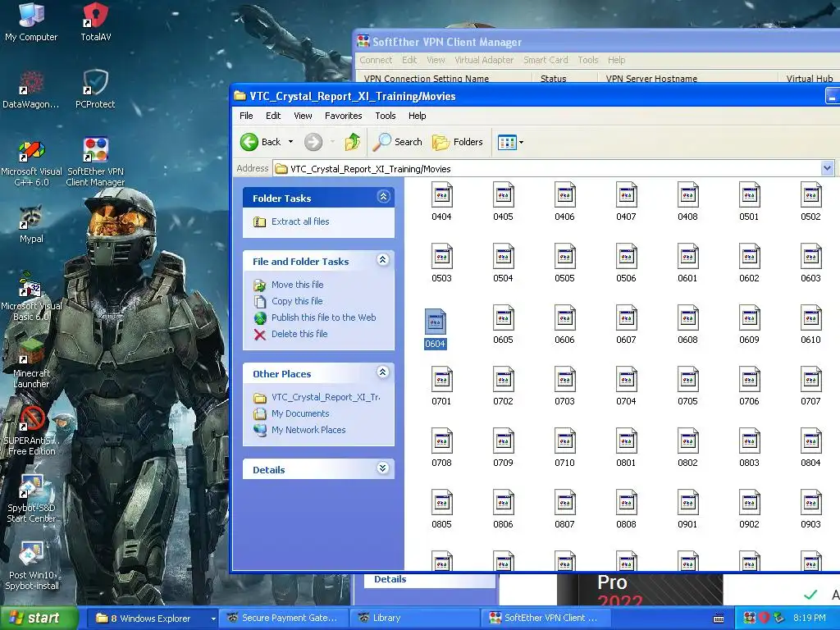
Task: Select movie file 0404
Action: click(x=441, y=202)
